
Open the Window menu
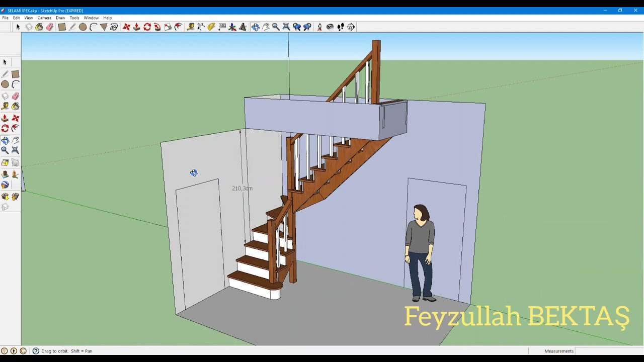[91, 18]
